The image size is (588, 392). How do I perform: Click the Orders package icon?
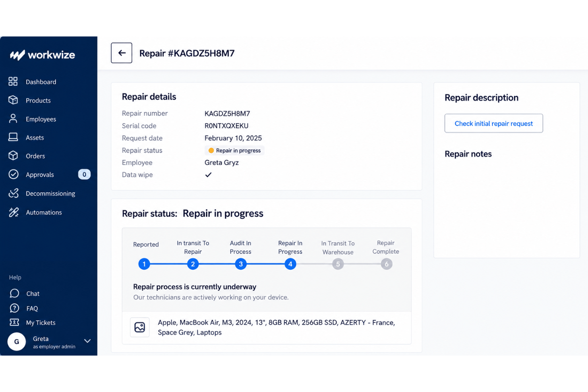pos(13,156)
